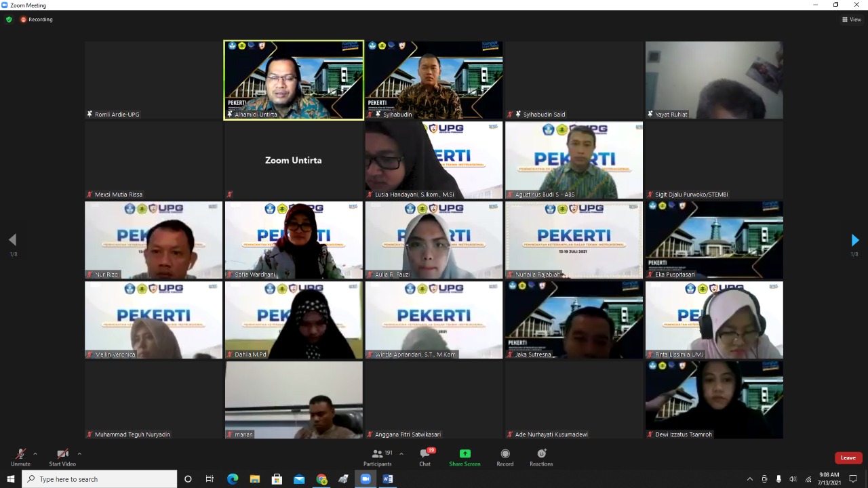Switch to Zoom taskbar icon

pos(366,479)
